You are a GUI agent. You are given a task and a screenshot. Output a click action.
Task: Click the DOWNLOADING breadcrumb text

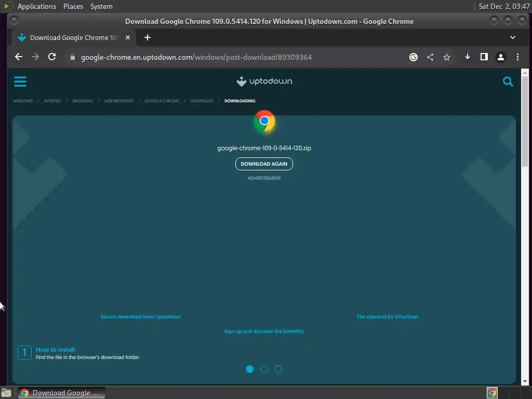(x=240, y=101)
